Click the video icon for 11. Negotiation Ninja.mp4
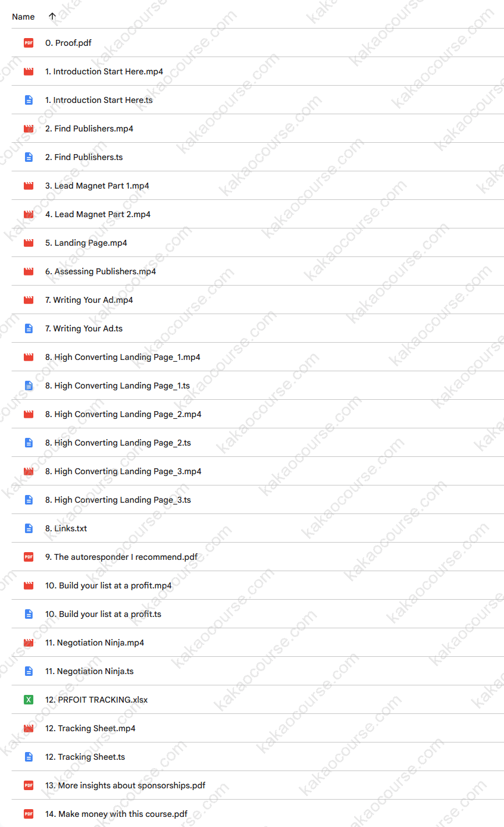Viewport: 504px width, 827px height. click(29, 643)
